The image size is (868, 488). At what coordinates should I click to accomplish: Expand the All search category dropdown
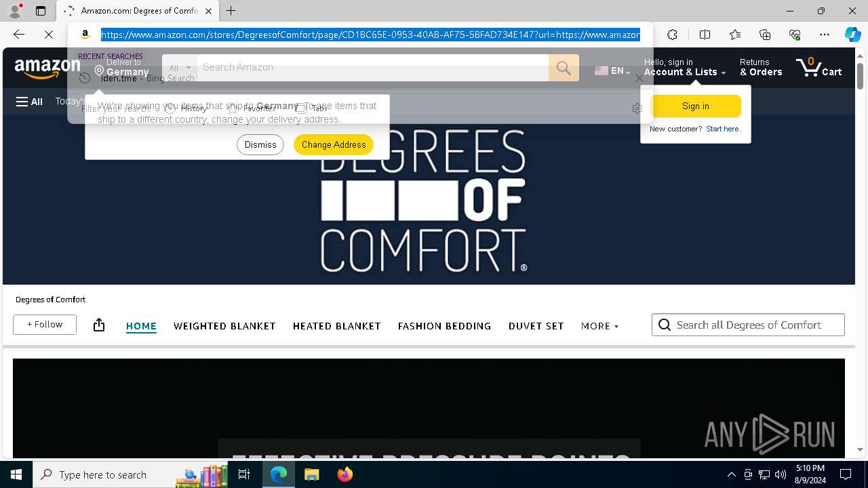tap(180, 68)
